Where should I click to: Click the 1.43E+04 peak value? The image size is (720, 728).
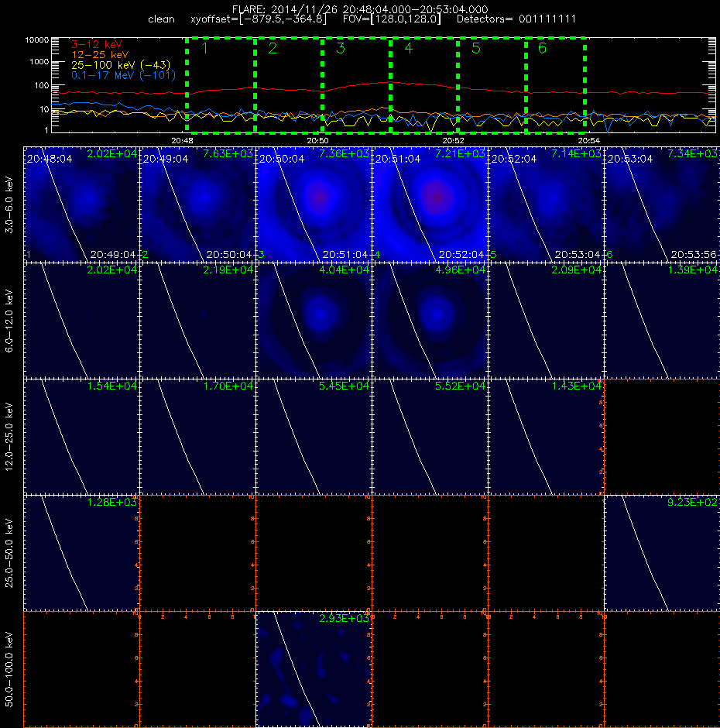pos(576,386)
